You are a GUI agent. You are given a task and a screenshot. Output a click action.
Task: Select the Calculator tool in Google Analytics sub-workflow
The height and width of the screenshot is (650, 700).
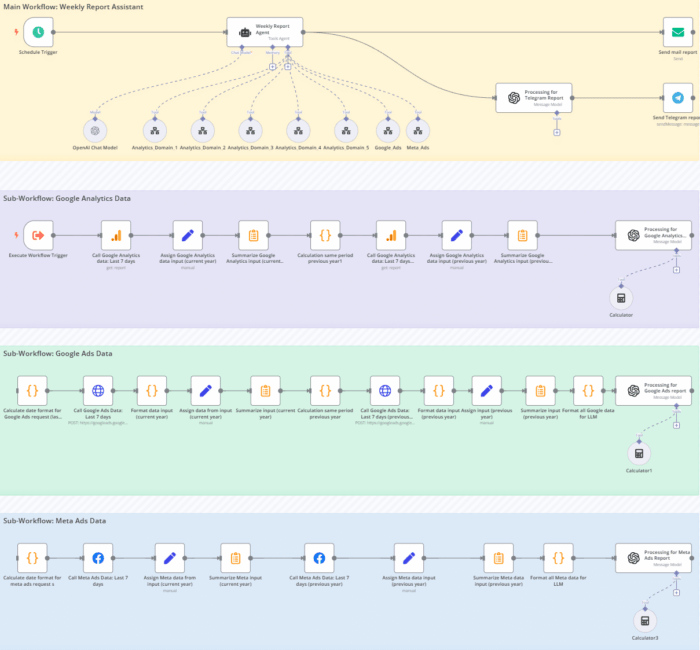point(621,298)
